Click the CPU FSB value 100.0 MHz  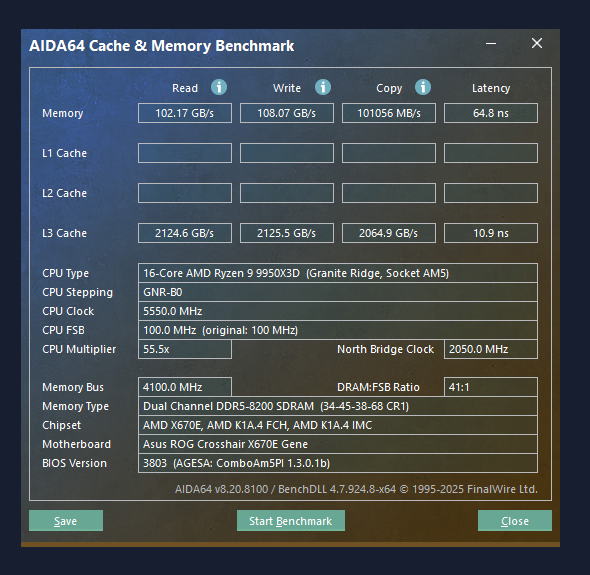click(x=338, y=330)
